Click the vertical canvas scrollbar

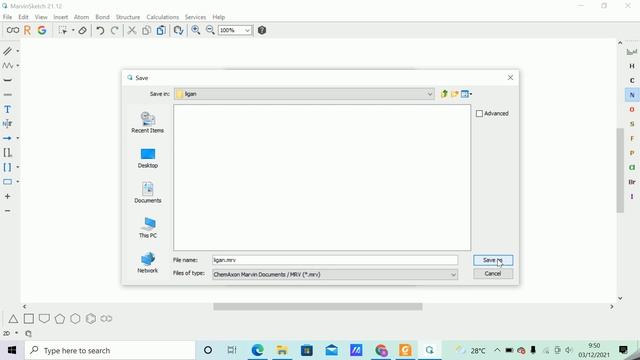[x=620, y=170]
